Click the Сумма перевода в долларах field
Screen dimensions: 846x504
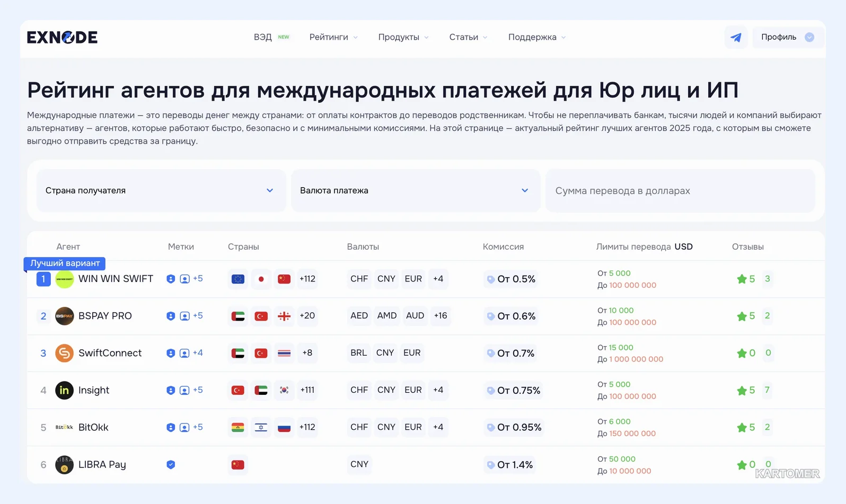click(x=680, y=191)
